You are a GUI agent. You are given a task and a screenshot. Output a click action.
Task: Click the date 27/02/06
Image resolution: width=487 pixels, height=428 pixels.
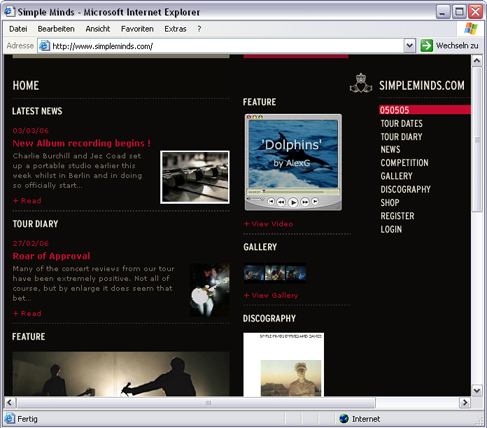coord(31,243)
